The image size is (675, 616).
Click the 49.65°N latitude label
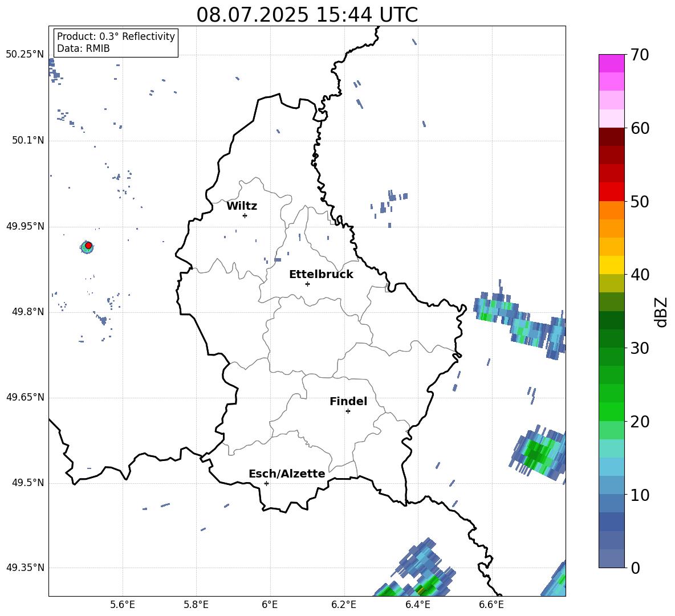click(25, 397)
